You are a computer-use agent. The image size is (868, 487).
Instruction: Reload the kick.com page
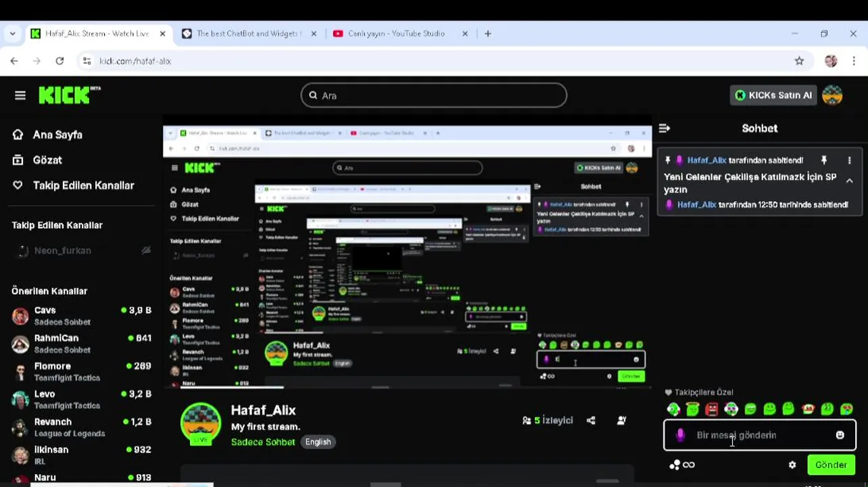[59, 61]
